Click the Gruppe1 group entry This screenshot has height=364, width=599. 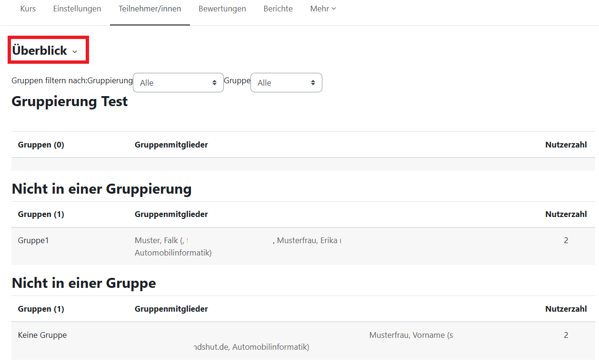coord(33,240)
